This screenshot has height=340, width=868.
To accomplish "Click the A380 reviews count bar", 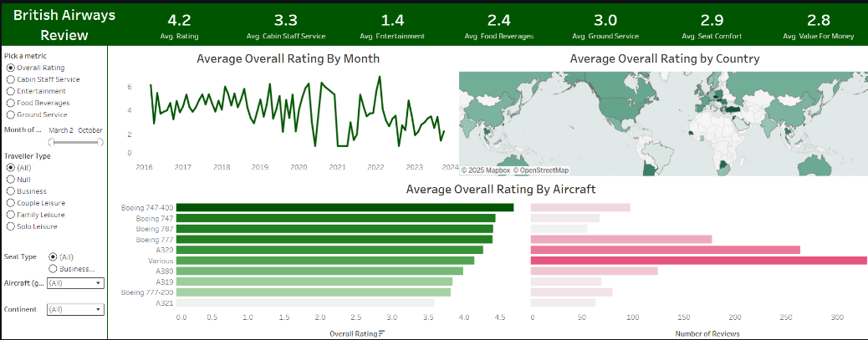I will 594,271.
